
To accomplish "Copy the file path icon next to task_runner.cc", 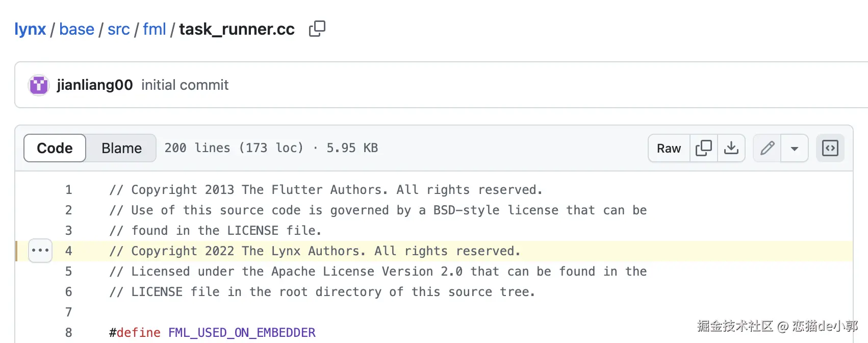I will click(x=317, y=29).
